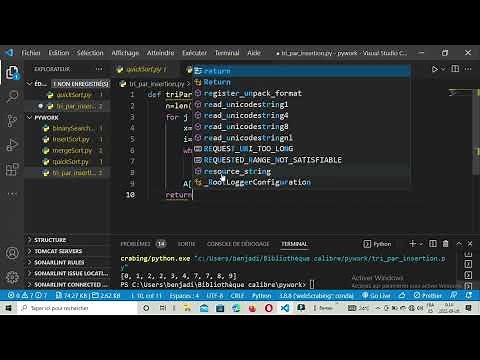The width and height of the screenshot is (480, 360).
Task: Open the Aide menu
Action: [x=254, y=53]
